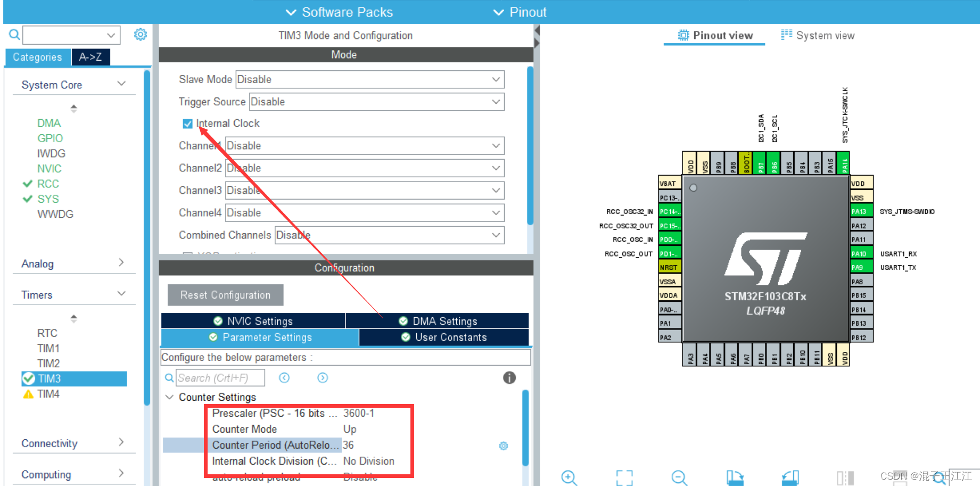
Task: Select the PA10 USART1_RX pin
Action: coord(861,254)
